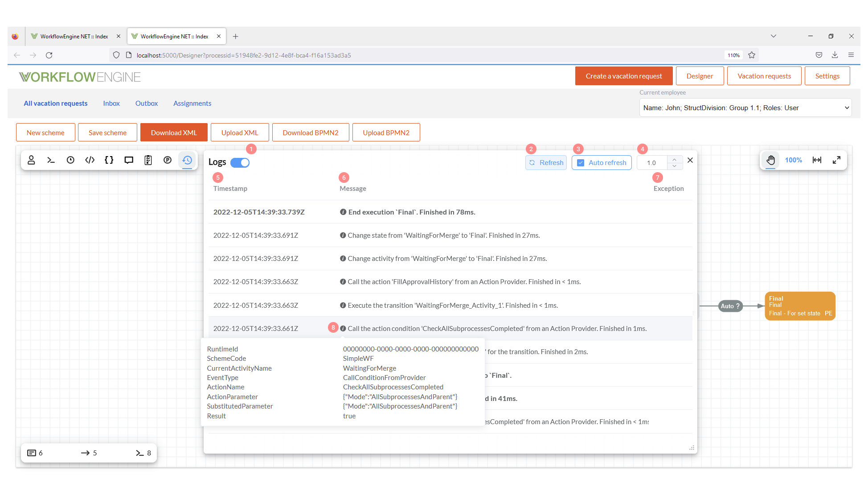Click Create a vacation request button
The height and width of the screenshot is (504, 868).
point(624,76)
